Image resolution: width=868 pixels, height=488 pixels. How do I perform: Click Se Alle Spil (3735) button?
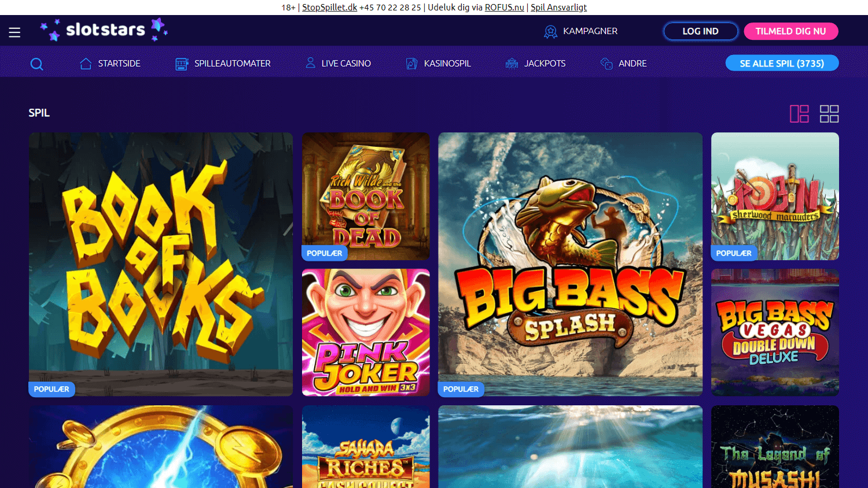(782, 63)
